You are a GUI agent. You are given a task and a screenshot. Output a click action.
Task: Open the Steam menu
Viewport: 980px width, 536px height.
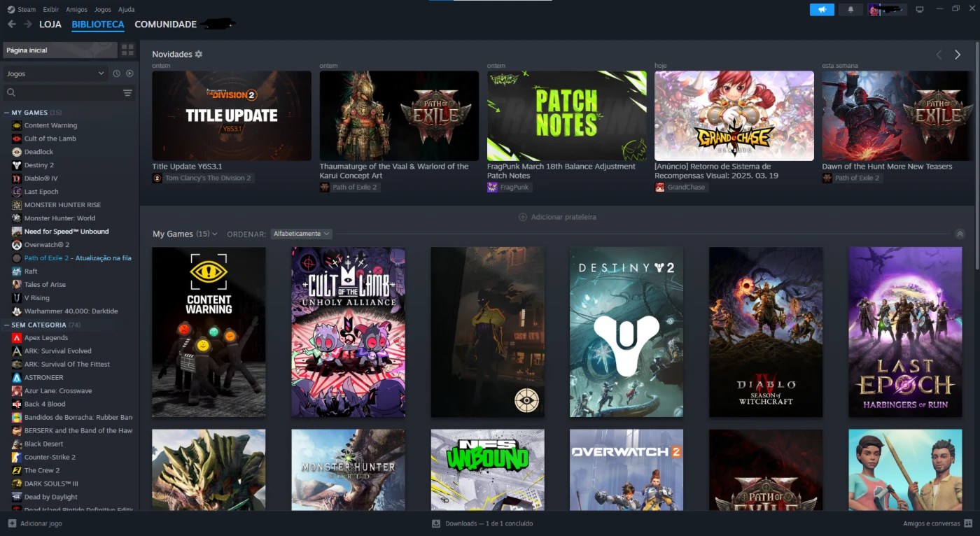(22, 9)
